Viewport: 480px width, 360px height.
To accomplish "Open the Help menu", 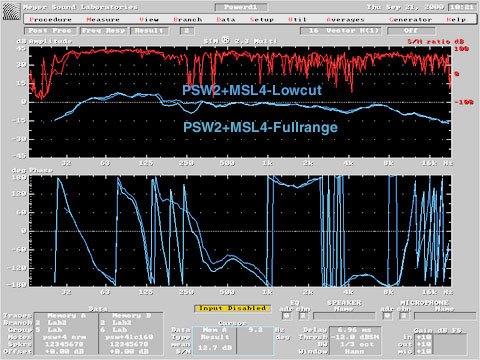I will tap(456, 20).
